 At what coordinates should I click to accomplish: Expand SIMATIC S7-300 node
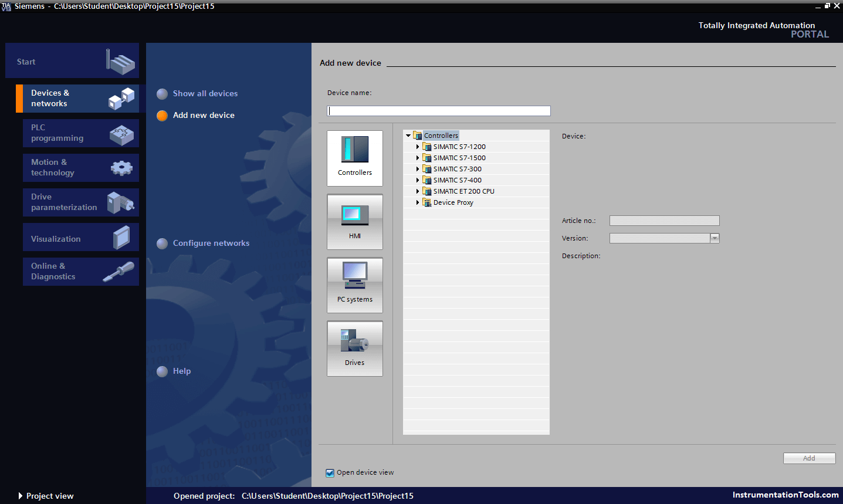418,169
